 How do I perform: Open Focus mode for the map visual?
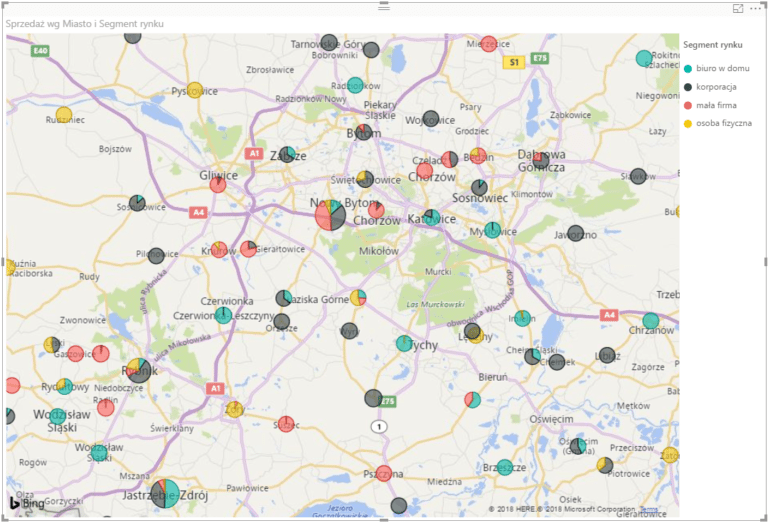point(738,8)
